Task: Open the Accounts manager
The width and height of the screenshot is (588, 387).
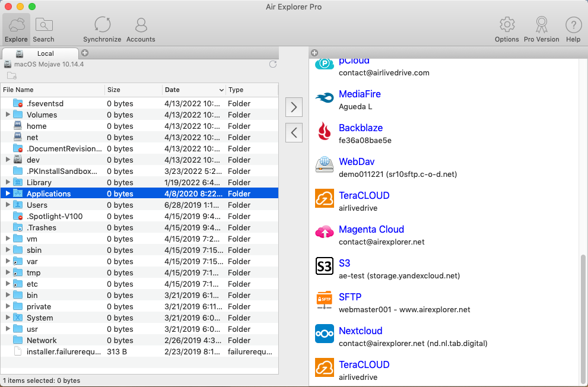Action: click(x=141, y=30)
